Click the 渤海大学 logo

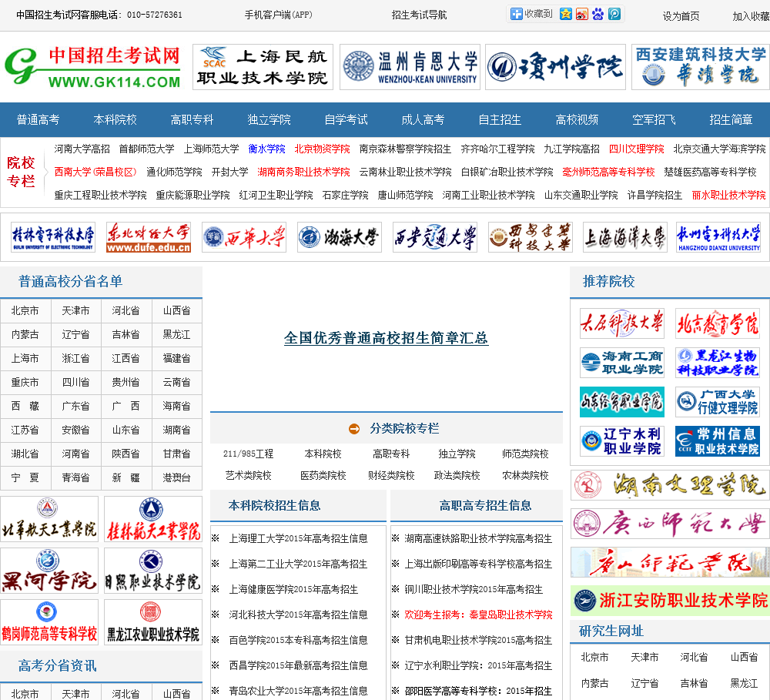[x=340, y=237]
